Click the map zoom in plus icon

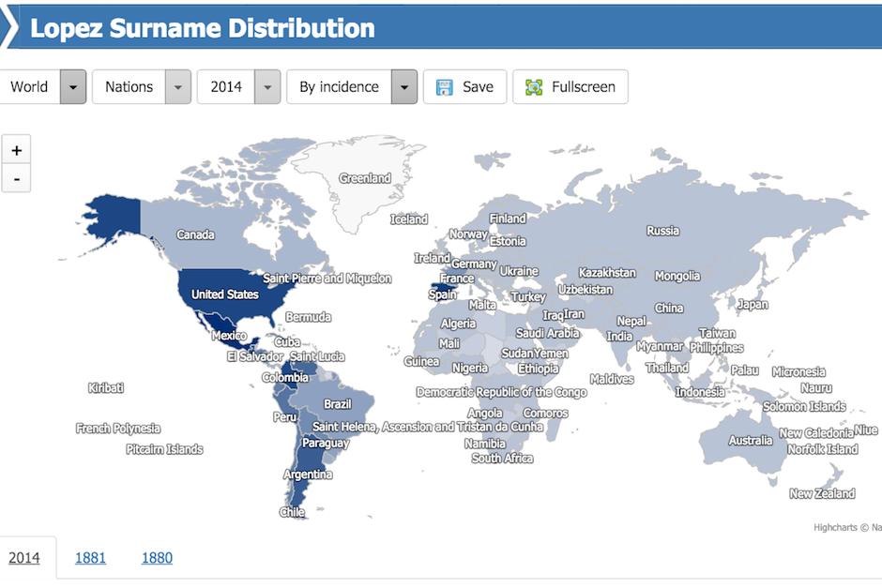pyautogui.click(x=15, y=148)
